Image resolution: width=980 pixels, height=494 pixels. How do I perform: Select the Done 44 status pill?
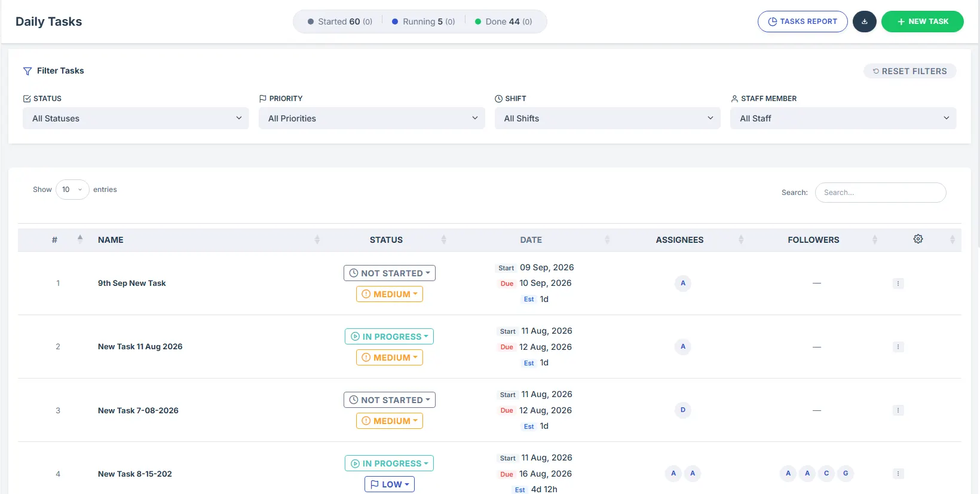[504, 22]
